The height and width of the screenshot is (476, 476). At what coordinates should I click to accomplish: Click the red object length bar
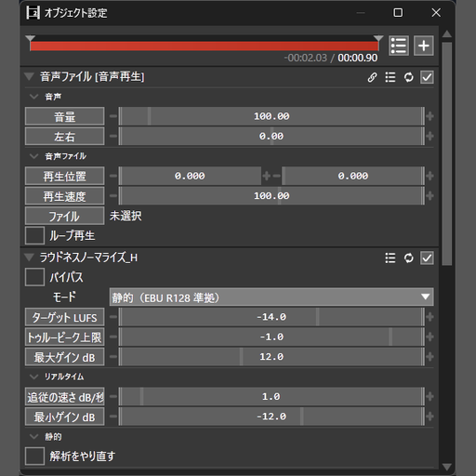coord(205,46)
